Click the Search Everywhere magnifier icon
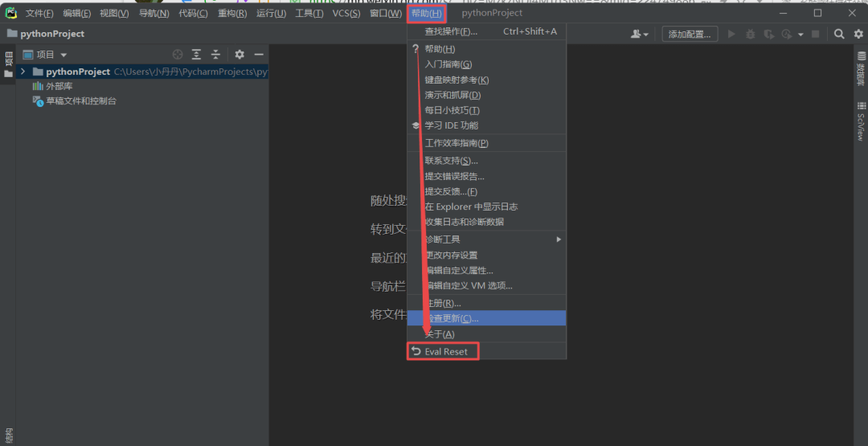This screenshot has height=446, width=868. coord(839,34)
